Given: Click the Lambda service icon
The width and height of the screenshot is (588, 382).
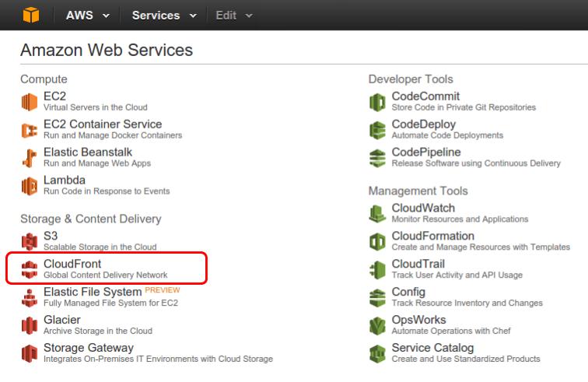Looking at the screenshot, I should 30,186.
